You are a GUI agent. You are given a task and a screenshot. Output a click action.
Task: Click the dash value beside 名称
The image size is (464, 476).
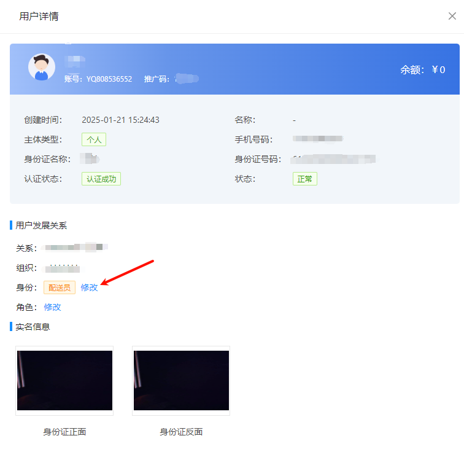[294, 120]
